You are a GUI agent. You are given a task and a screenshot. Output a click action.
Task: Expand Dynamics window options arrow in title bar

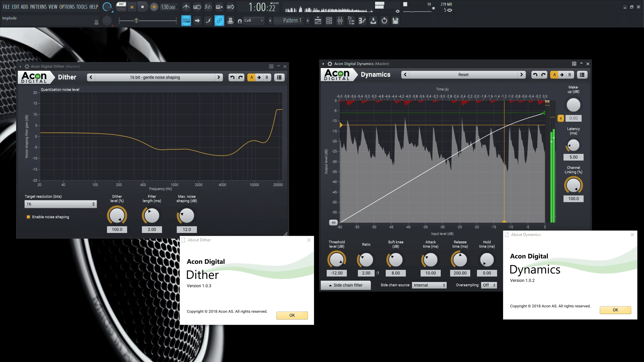click(x=323, y=64)
